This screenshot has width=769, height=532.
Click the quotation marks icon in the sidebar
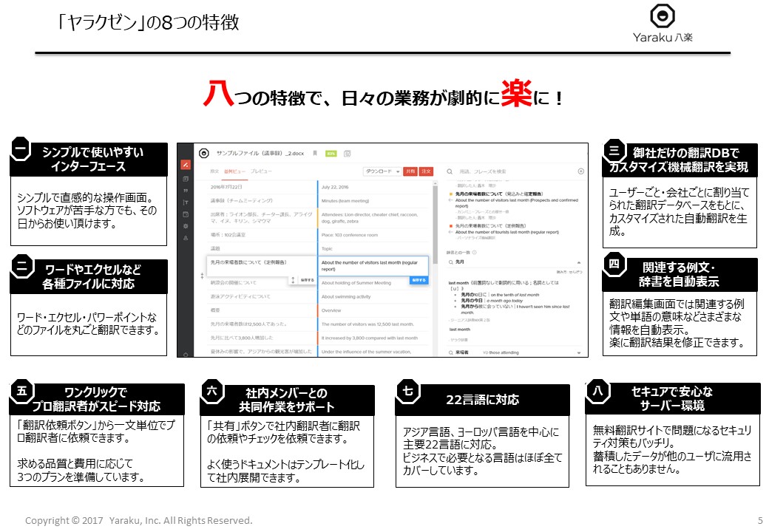(x=186, y=191)
